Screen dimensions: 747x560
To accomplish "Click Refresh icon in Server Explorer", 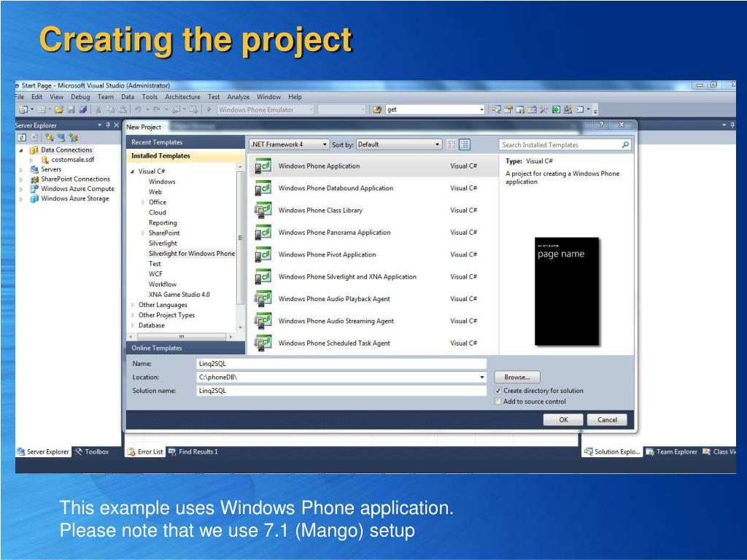I will [x=22, y=138].
